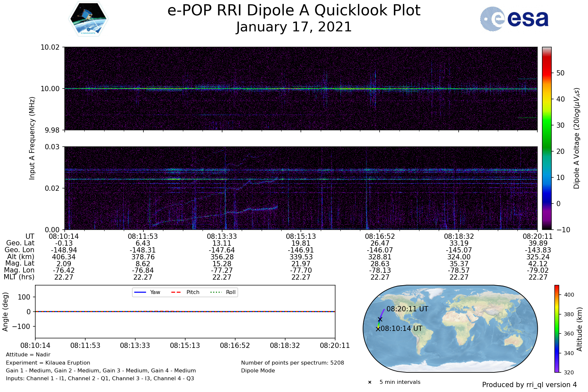588x392 pixels.
Task: Click 'Produced by rri_ql version 4' text
Action: click(529, 385)
